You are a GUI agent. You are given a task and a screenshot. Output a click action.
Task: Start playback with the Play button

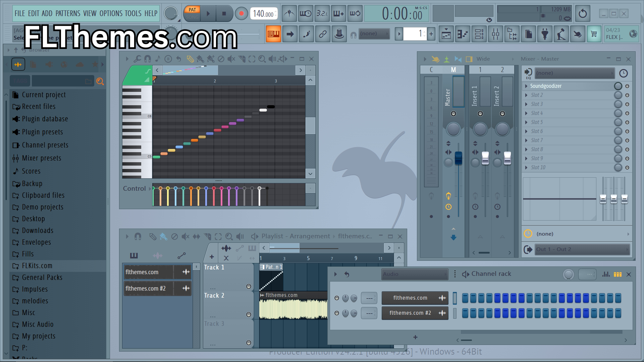pos(208,14)
